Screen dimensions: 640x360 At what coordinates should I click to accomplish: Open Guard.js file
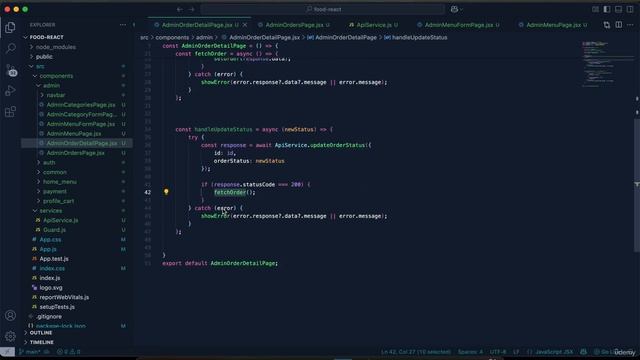coord(54,230)
